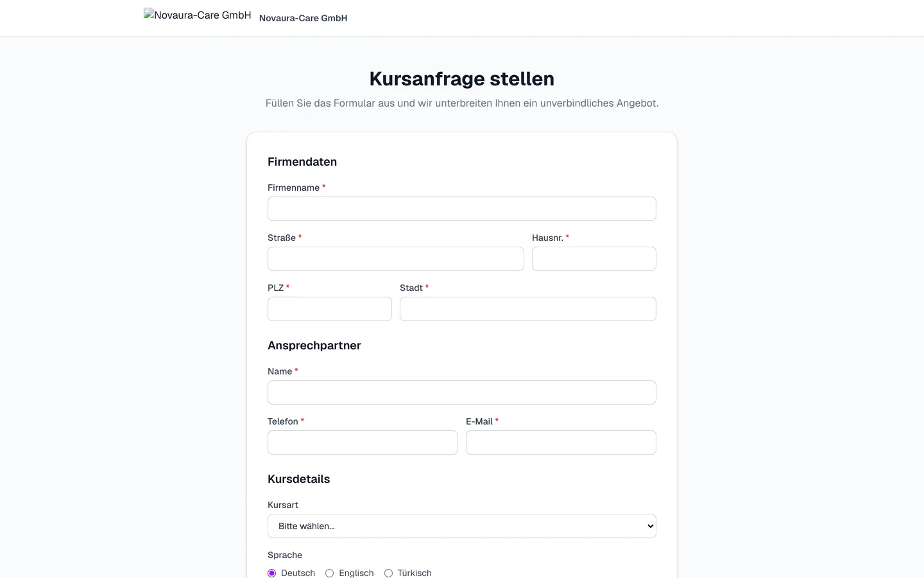Image resolution: width=924 pixels, height=578 pixels.
Task: Open the Novaura-Care GmbH header link
Action: 303,18
